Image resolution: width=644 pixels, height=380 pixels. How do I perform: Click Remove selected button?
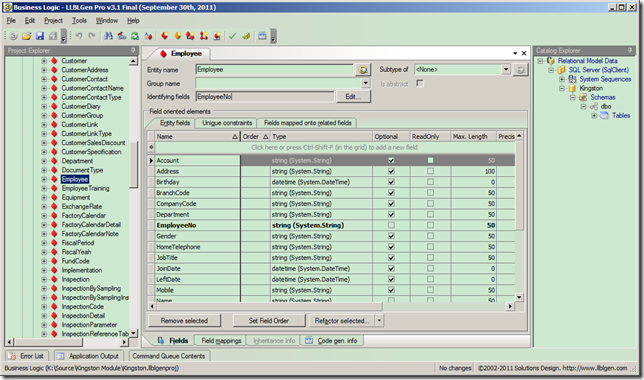pos(184,320)
